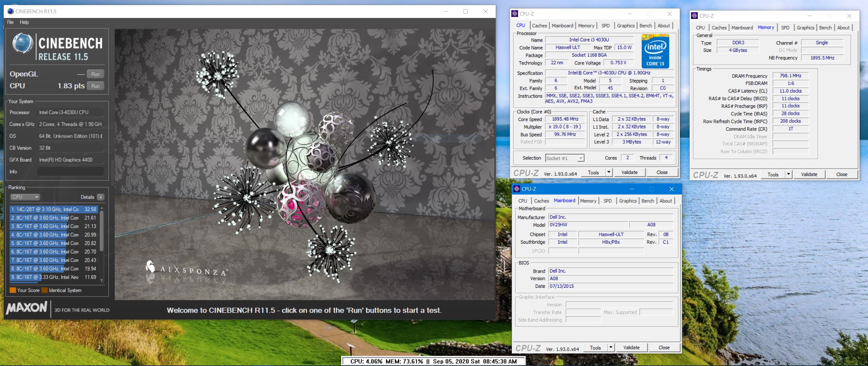The width and height of the screenshot is (868, 366).
Task: Click the Core Speed 1895.48 MHz value
Action: click(565, 119)
